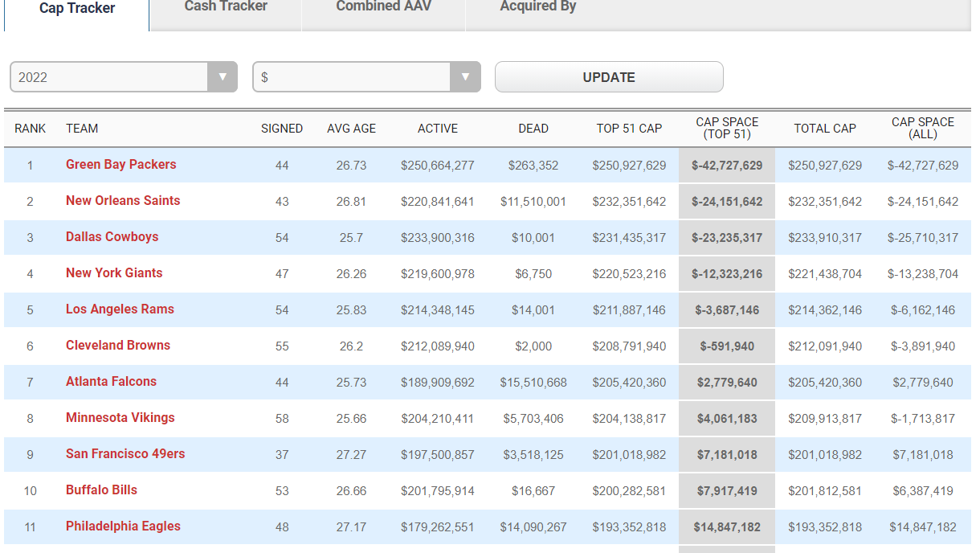Select the Atlanta Falcons link

(111, 382)
